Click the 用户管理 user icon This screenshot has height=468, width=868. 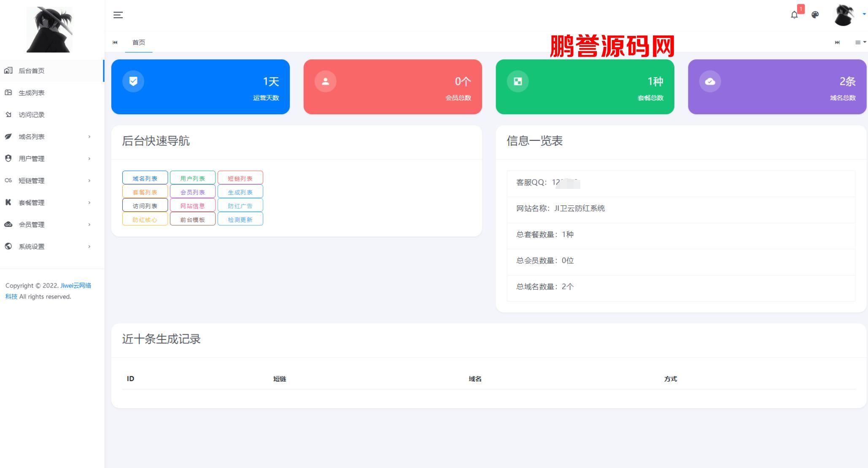click(x=8, y=158)
